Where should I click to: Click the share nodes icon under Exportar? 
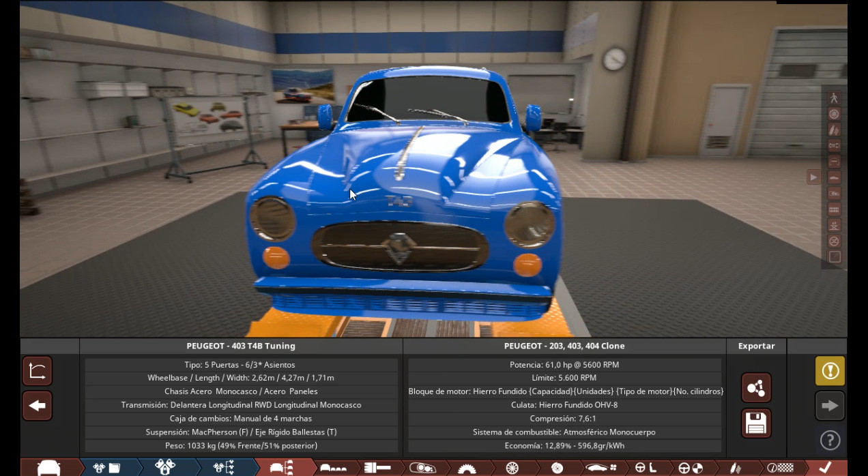[x=756, y=388]
